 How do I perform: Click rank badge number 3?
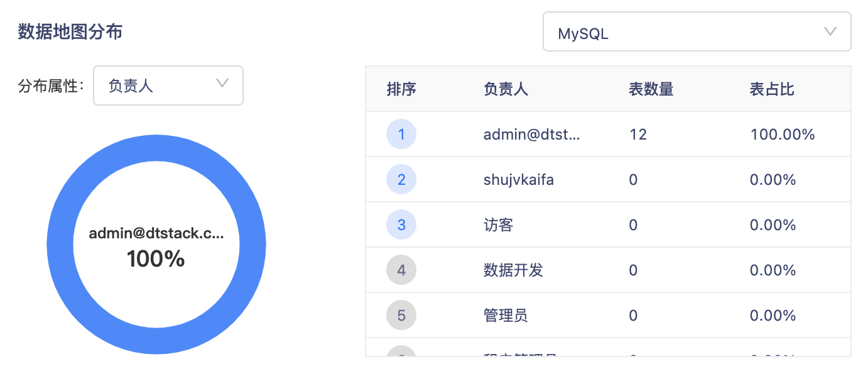(401, 225)
